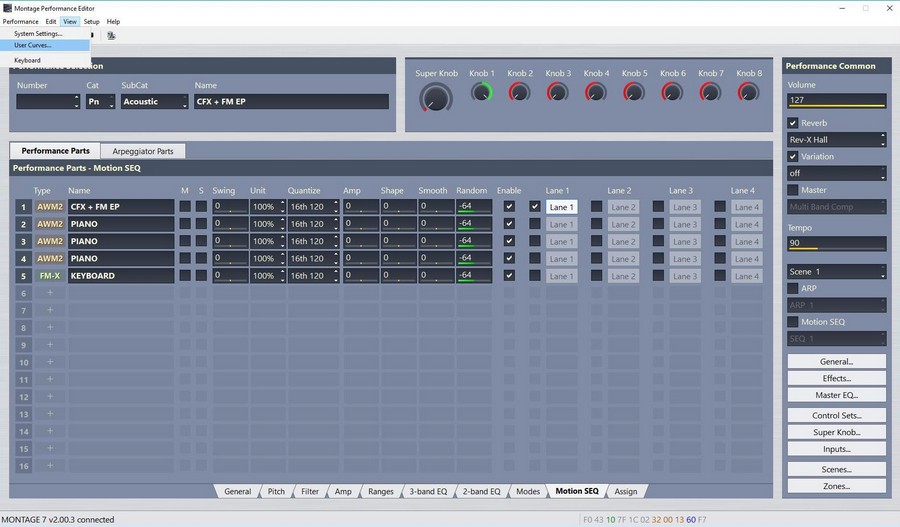Viewport: 900px width, 527px height.
Task: Click the toolbar icon below Help menu
Action: pyautogui.click(x=111, y=36)
